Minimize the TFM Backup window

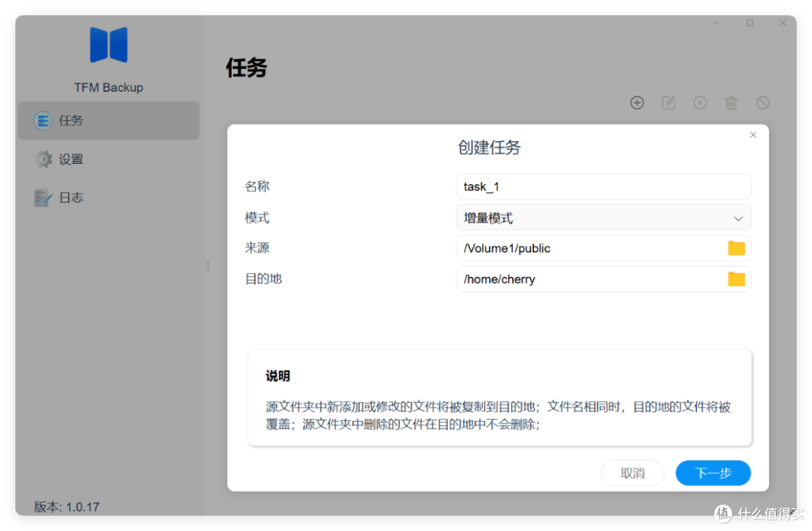click(x=717, y=23)
